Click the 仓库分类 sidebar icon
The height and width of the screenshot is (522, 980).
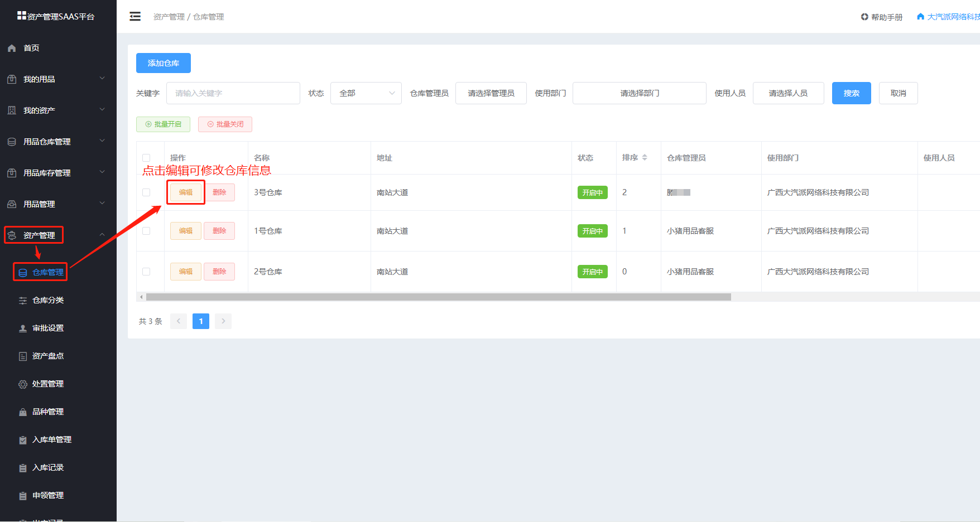click(23, 301)
